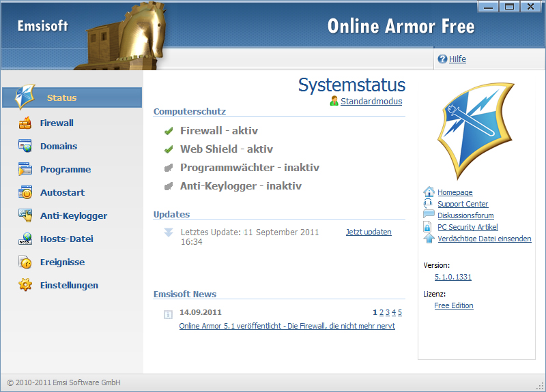Click version number 5.1.0.1331 link
Screen dimensions: 546x392
[453, 277]
